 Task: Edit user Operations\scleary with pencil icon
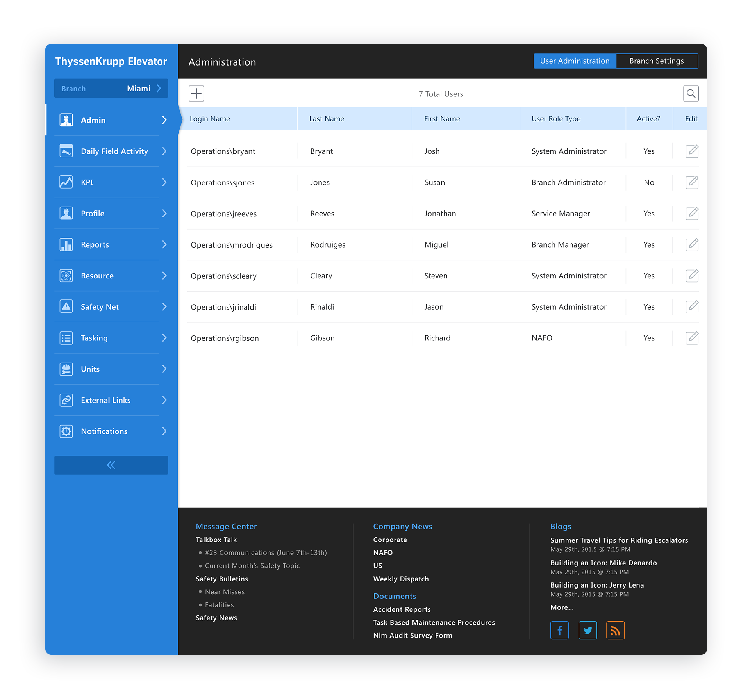click(x=692, y=276)
